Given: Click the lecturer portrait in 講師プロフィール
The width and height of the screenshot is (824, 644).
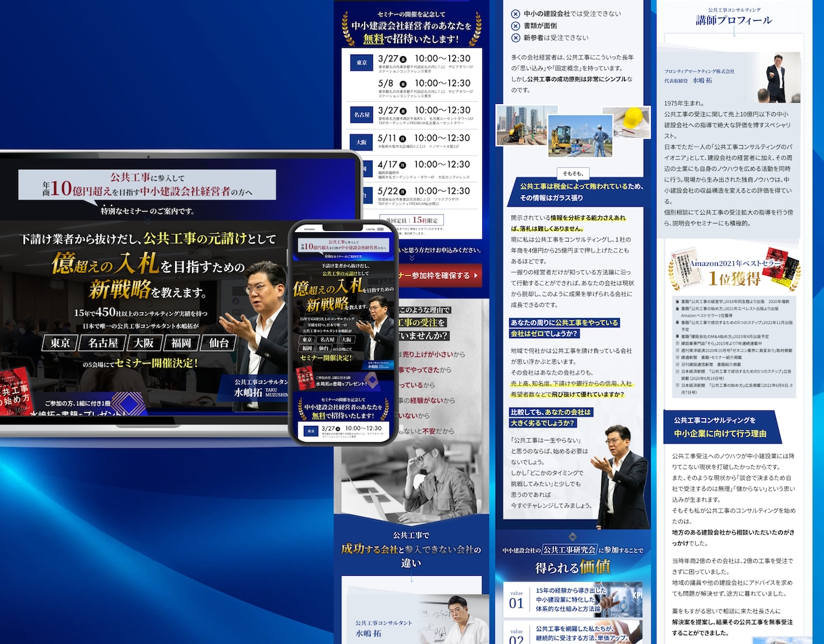Looking at the screenshot, I should tap(779, 78).
